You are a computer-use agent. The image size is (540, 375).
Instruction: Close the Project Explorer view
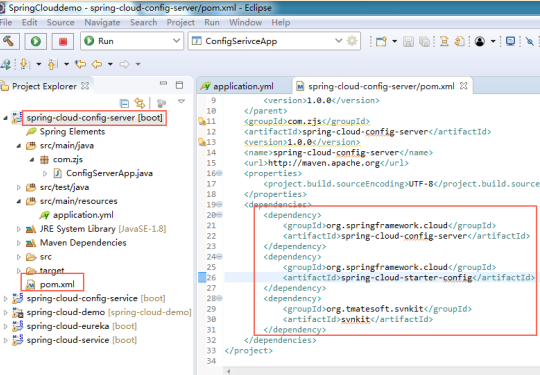[x=85, y=86]
